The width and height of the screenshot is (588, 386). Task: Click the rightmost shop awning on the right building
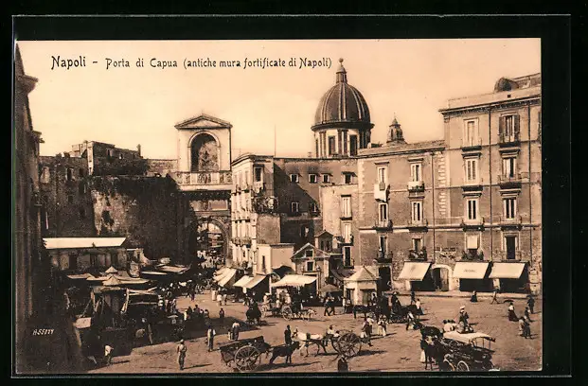(x=508, y=271)
